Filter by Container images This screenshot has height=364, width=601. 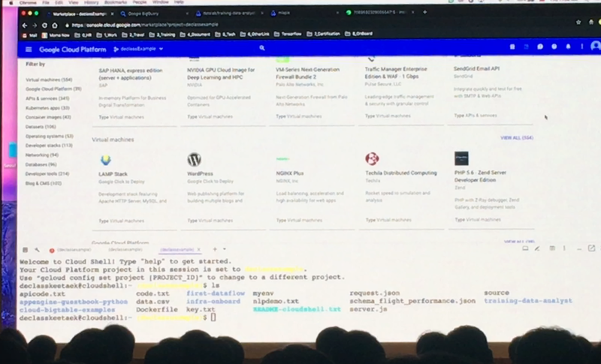pos(48,117)
